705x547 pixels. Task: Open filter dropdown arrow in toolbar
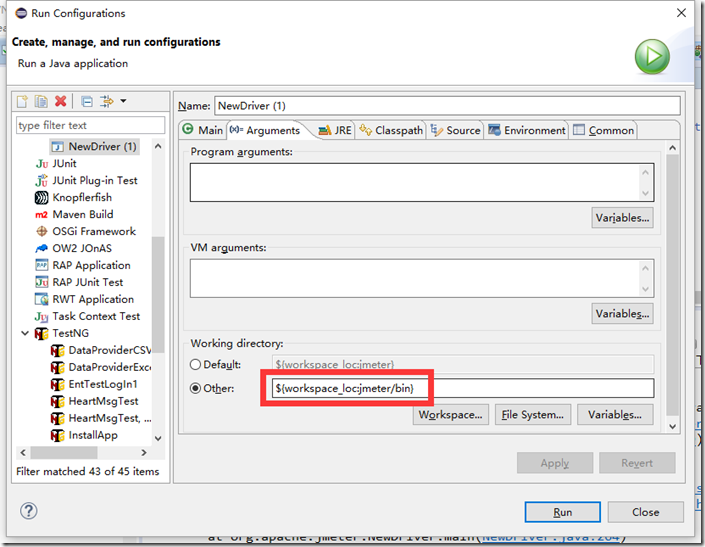coord(123,101)
